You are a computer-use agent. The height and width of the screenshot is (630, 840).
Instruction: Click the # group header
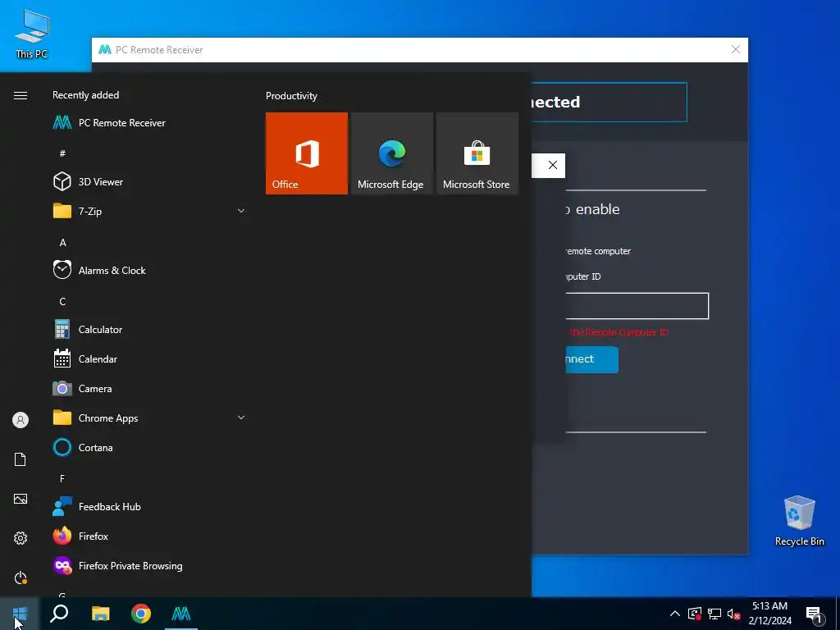62,153
